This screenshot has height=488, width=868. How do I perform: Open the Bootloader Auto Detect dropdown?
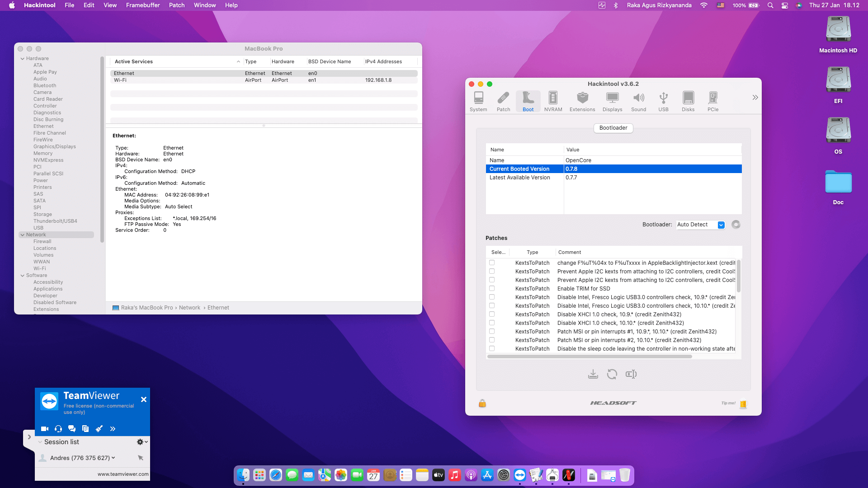click(x=701, y=225)
